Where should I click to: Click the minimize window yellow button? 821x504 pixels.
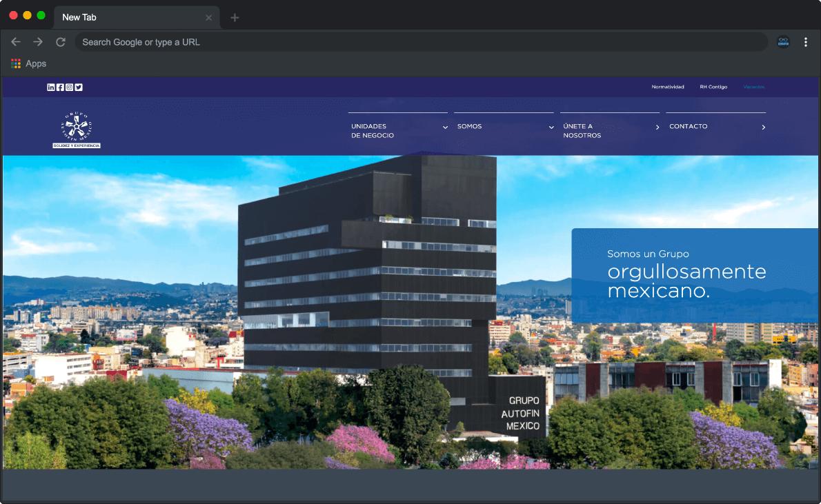coord(27,16)
